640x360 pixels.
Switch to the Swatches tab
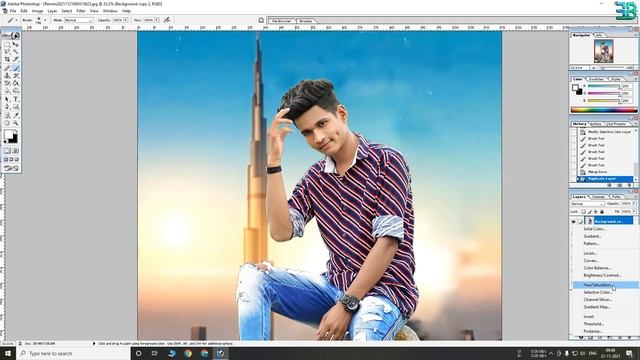pos(596,79)
